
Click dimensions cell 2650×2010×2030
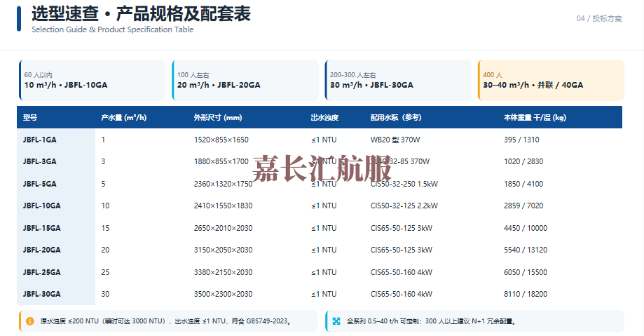tap(223, 228)
